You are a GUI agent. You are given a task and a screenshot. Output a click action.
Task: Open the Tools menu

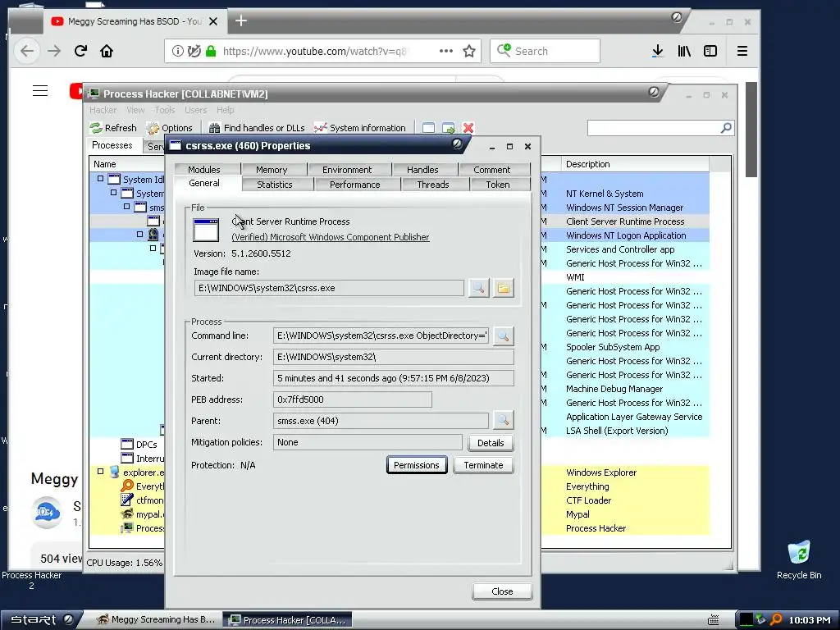(x=164, y=110)
